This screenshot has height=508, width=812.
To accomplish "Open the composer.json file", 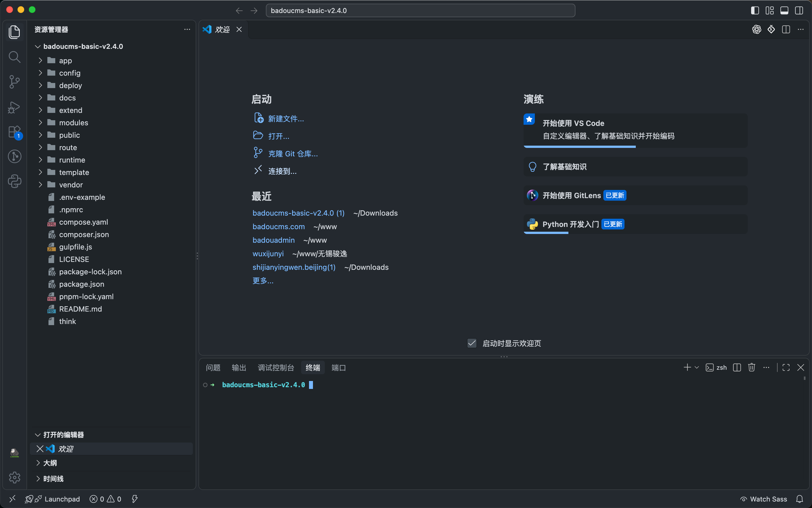I will point(84,235).
